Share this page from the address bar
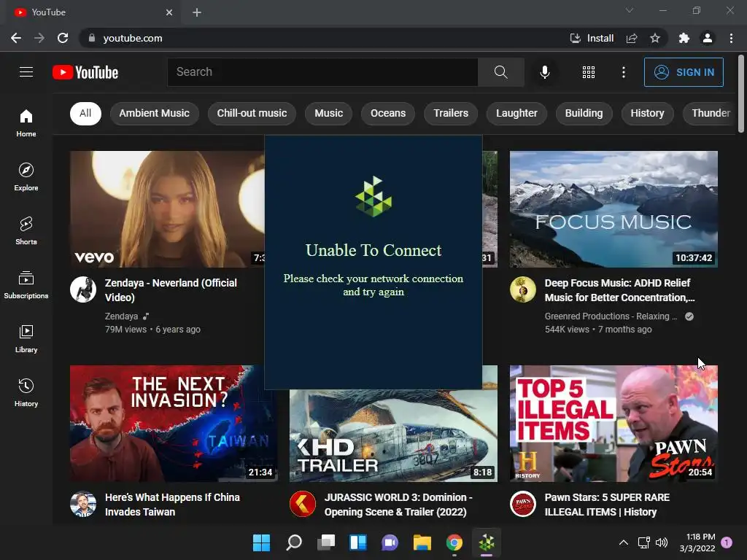747x560 pixels. click(632, 38)
